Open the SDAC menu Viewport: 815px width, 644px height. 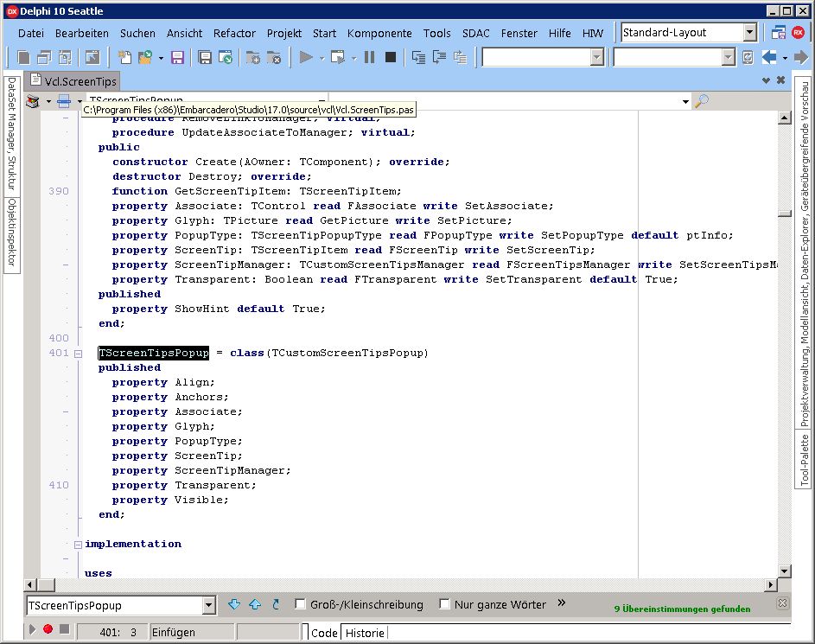(475, 33)
